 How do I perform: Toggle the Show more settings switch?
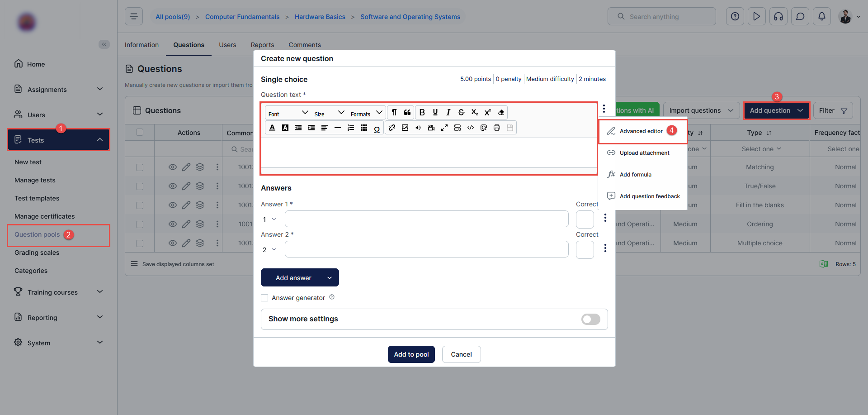tap(590, 320)
